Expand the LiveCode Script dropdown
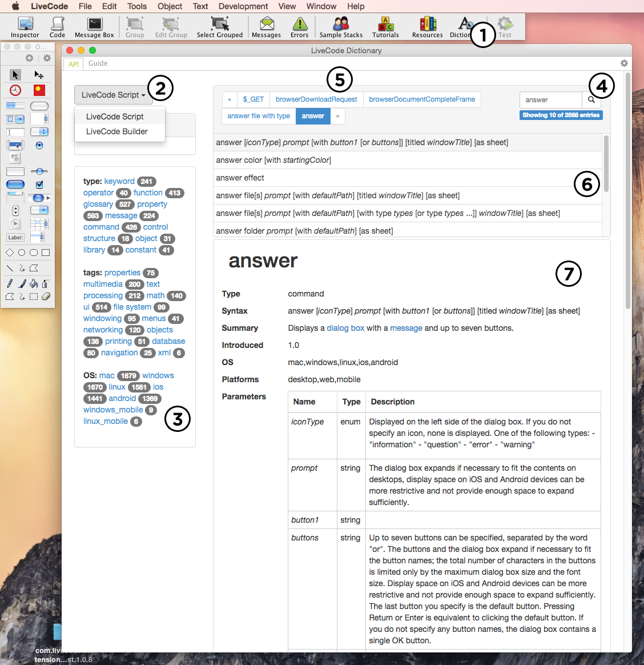The width and height of the screenshot is (644, 665). [113, 95]
